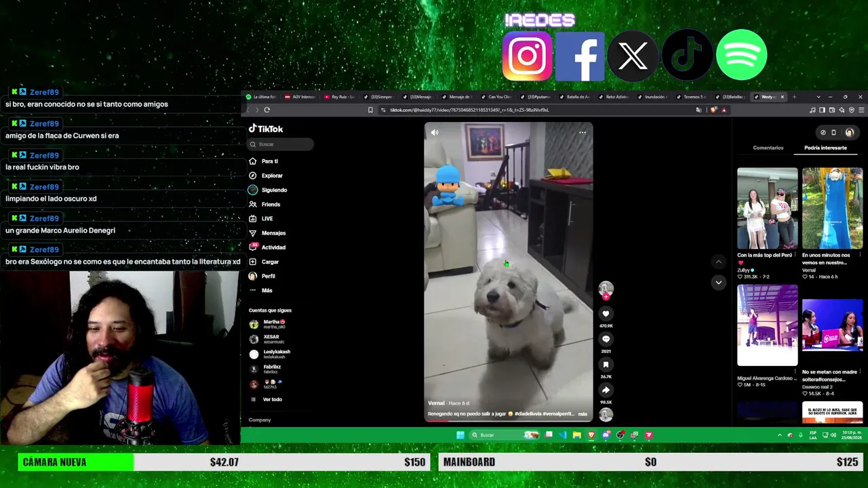
Task: Expand the Más menu
Action: pos(260,290)
